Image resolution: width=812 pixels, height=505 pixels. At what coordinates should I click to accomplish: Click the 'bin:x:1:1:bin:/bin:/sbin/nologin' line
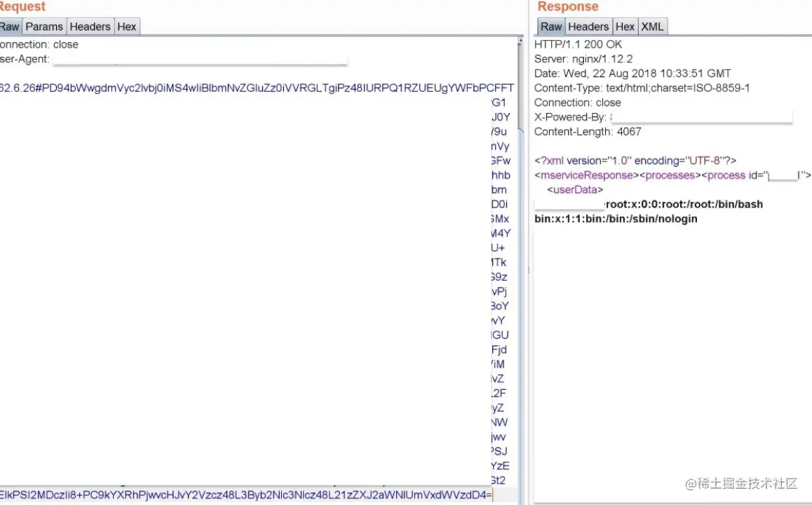click(616, 219)
